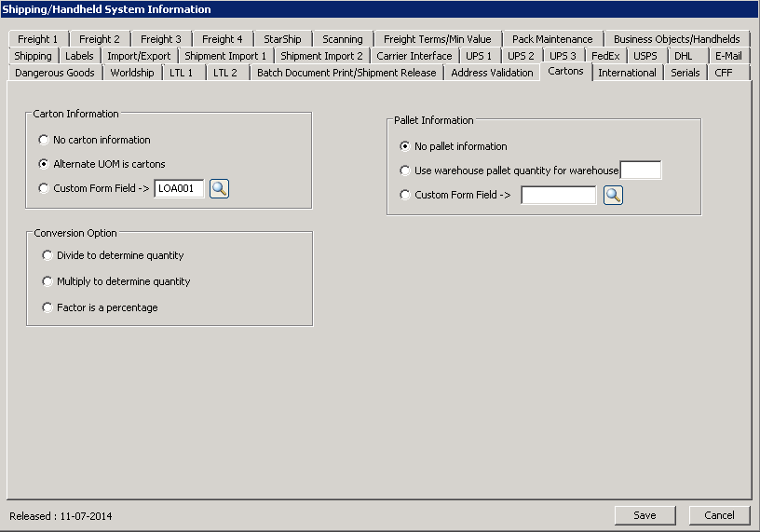Switch to the FedEx tab
Screen dimensions: 760x532
tap(605, 56)
